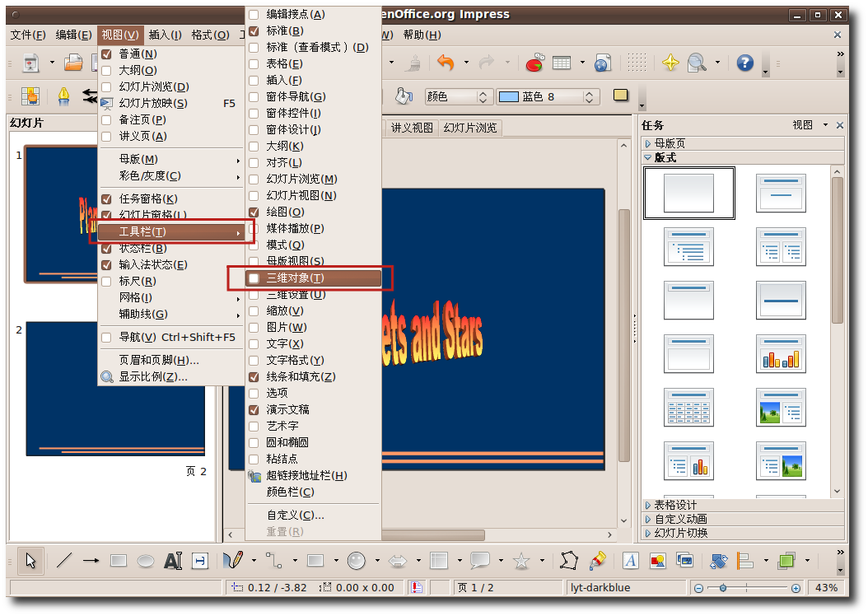The image size is (868, 616).
Task: Click the shadow color swatch button
Action: tap(621, 96)
